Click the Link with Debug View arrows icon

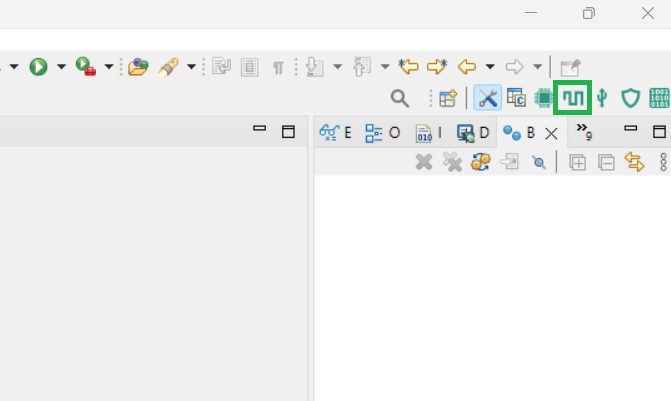634,162
